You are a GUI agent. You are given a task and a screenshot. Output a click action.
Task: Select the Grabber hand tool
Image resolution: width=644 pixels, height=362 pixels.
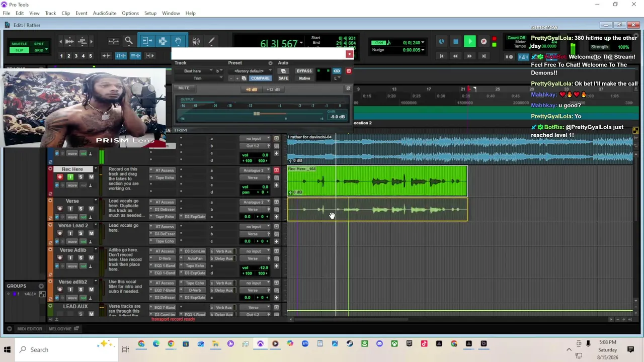[178, 41]
